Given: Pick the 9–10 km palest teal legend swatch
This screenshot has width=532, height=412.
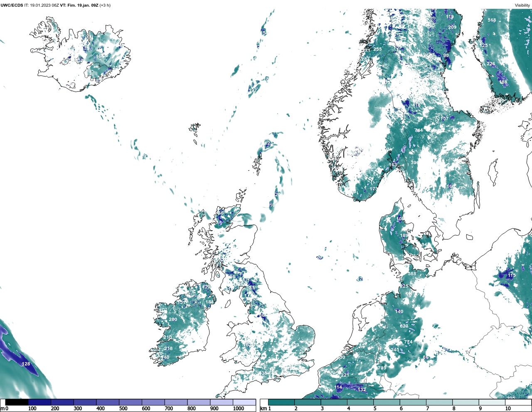Looking at the screenshot, I should point(492,402).
